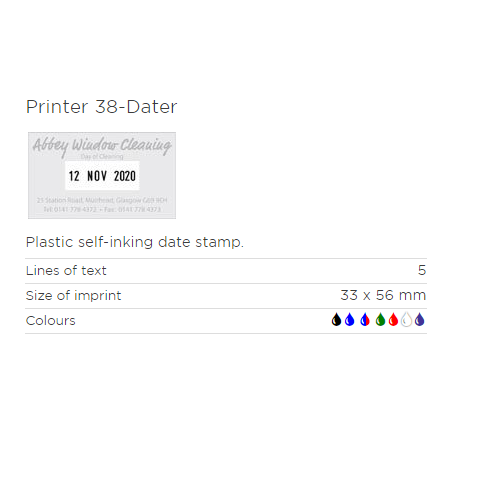
Task: Click the stamp imprint sample thumbnail
Action: (x=102, y=175)
